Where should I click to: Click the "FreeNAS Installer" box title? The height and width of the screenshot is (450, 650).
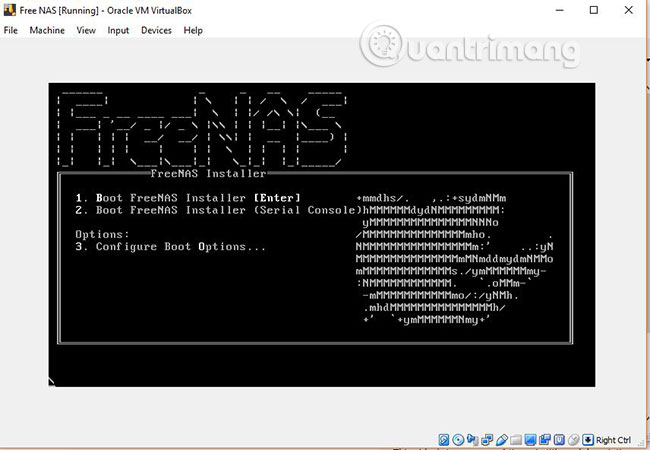tap(208, 173)
